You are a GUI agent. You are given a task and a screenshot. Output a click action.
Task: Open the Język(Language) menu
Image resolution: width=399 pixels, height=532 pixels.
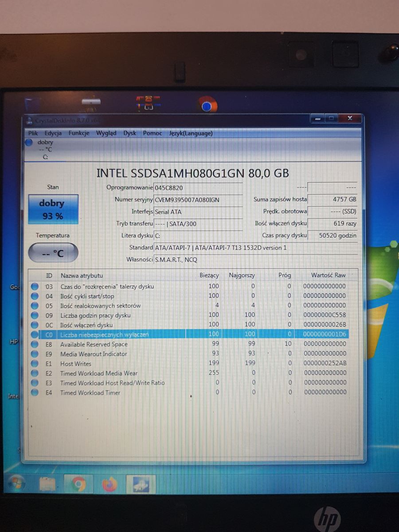pos(191,133)
